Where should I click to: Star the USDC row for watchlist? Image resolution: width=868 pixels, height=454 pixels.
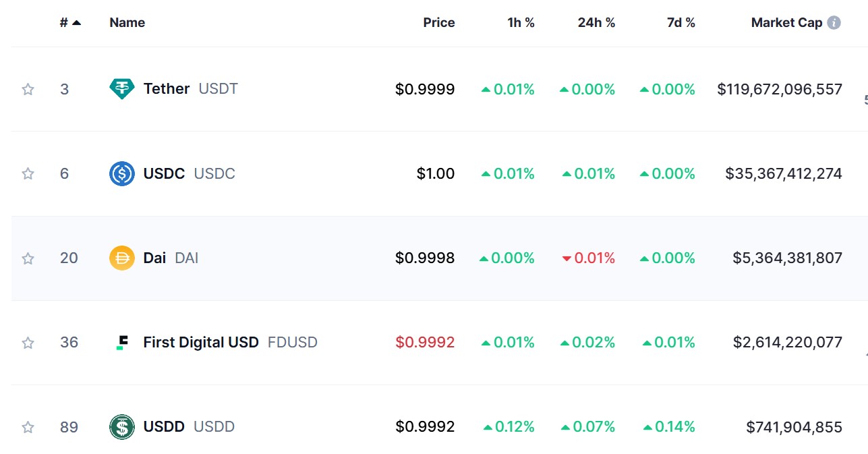(x=28, y=173)
